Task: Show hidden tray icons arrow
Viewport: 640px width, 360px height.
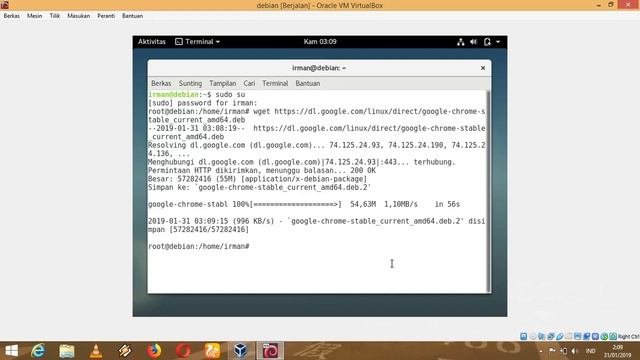Action: click(x=541, y=351)
